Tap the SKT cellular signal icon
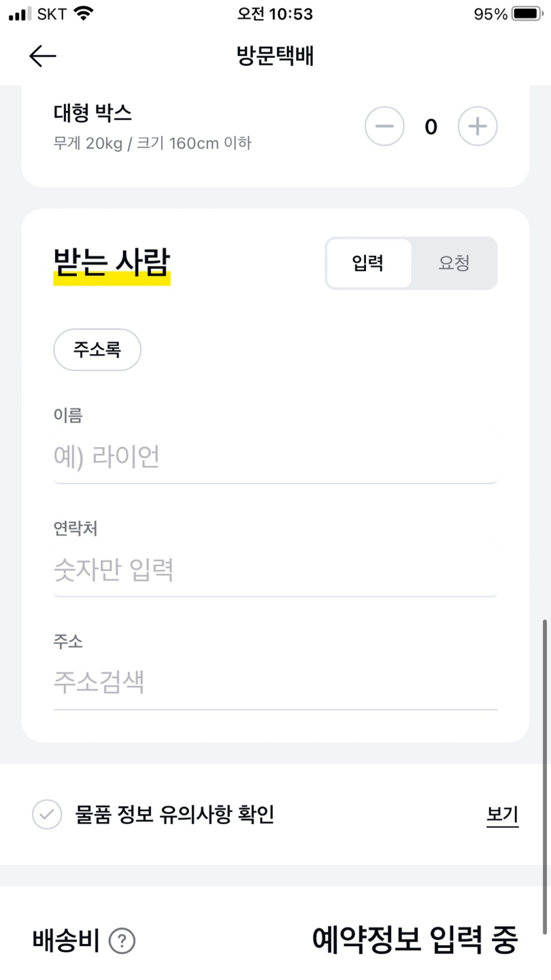The image size is (551, 980). coord(17,12)
